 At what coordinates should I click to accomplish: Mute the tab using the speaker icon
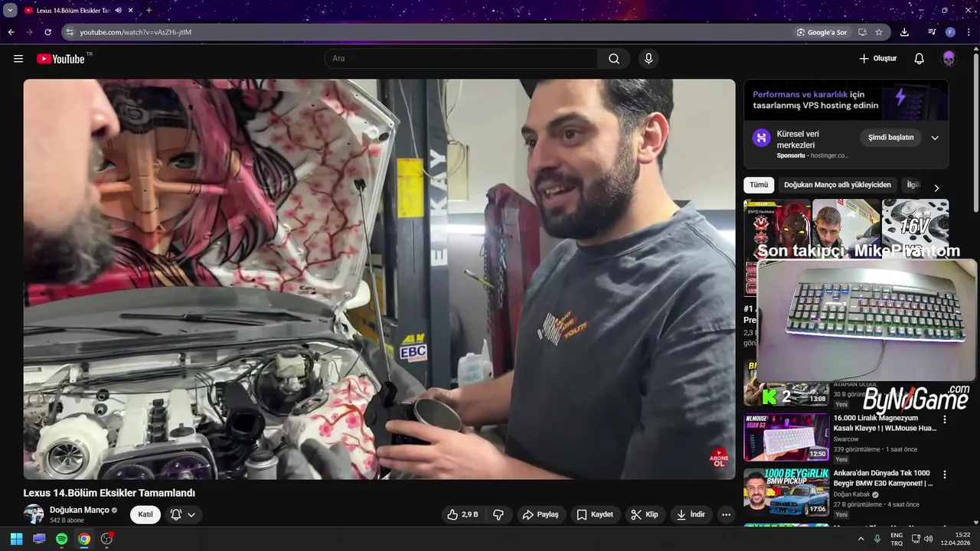(x=118, y=11)
